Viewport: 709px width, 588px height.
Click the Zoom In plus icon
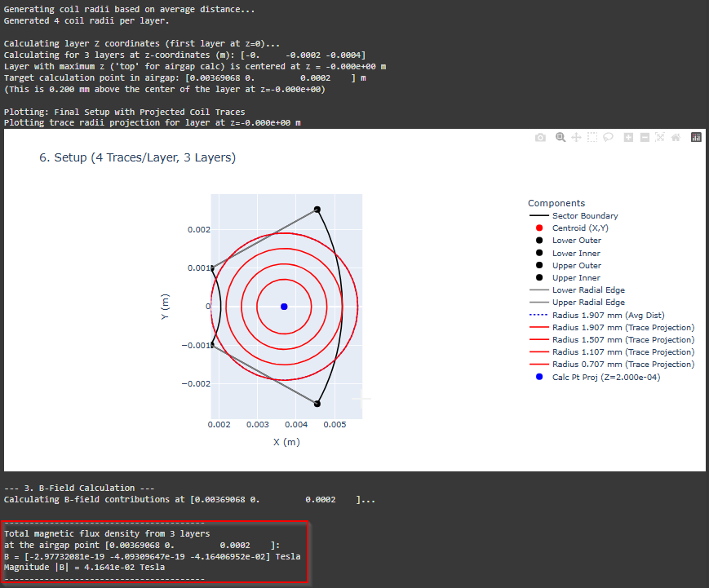[x=628, y=137]
